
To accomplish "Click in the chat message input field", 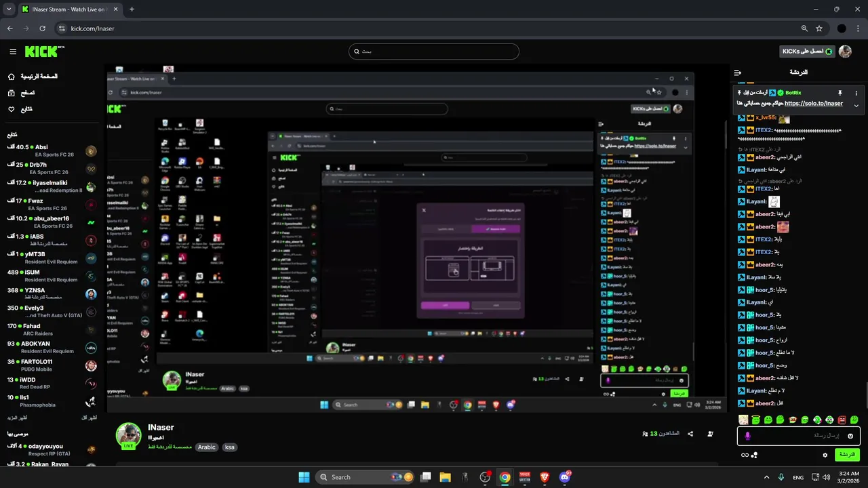I will point(799,436).
